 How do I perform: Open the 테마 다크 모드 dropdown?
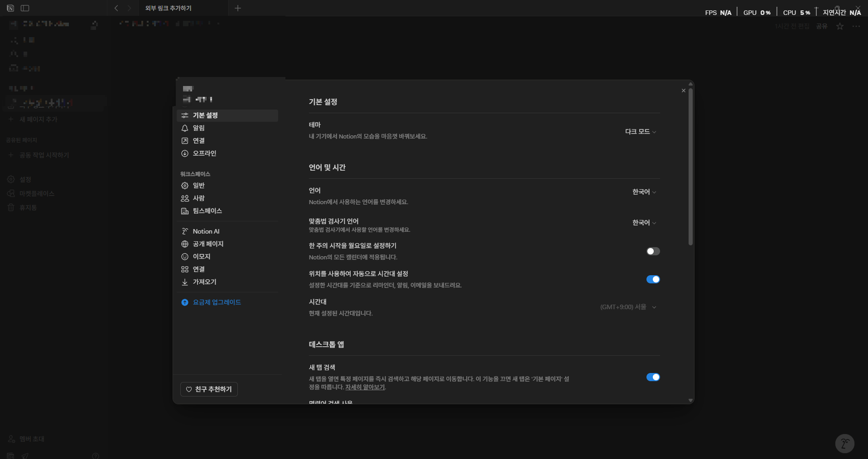[641, 132]
